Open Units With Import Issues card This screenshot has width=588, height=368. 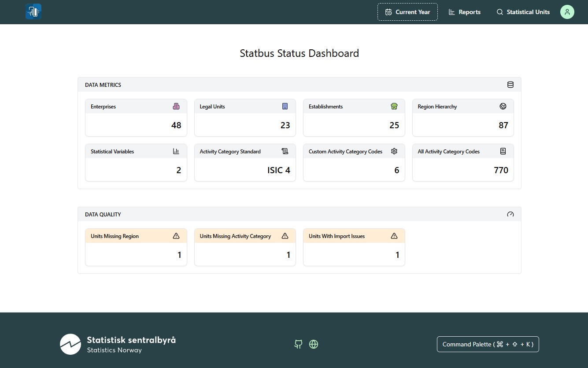[354, 247]
